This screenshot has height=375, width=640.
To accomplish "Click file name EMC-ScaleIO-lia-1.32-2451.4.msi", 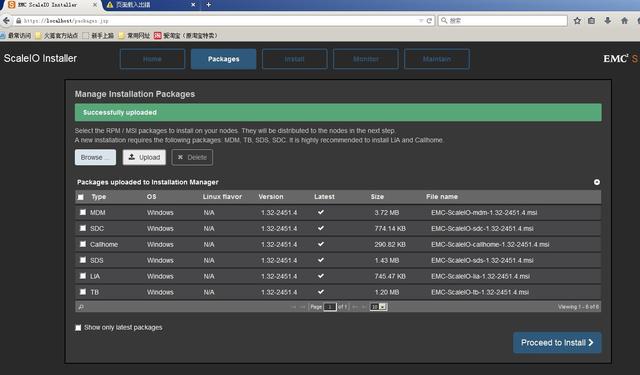I will coord(480,276).
